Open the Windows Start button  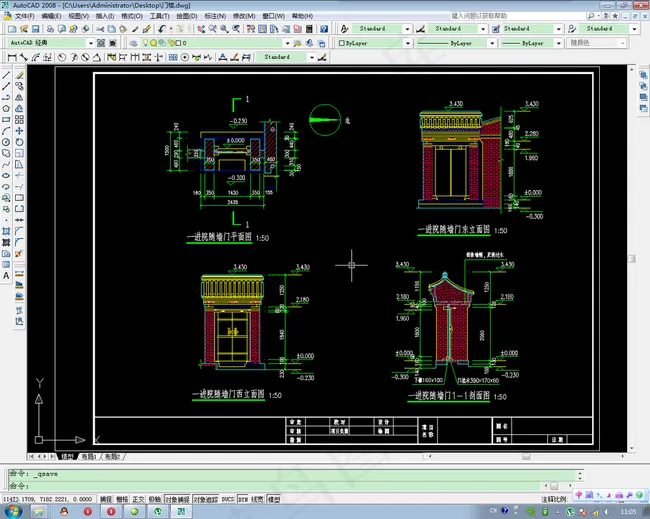13,511
